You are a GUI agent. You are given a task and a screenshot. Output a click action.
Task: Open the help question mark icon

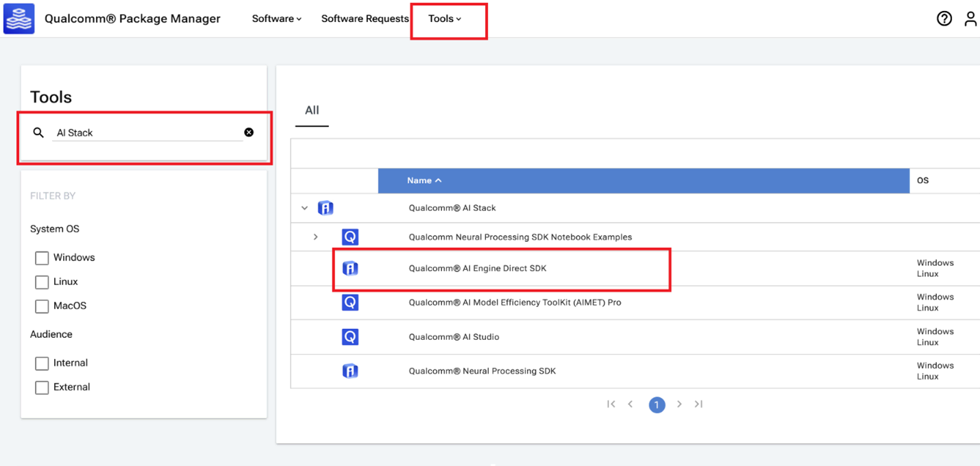pyautogui.click(x=944, y=19)
